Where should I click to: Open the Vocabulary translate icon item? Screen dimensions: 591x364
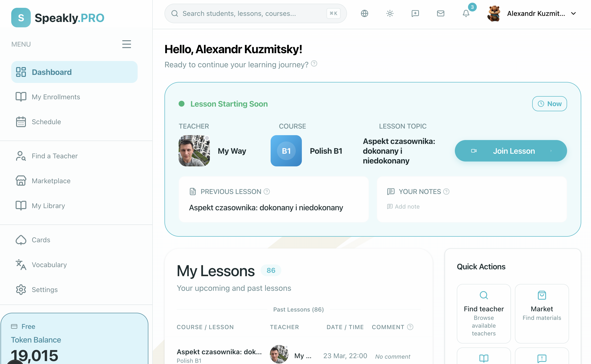tap(49, 265)
